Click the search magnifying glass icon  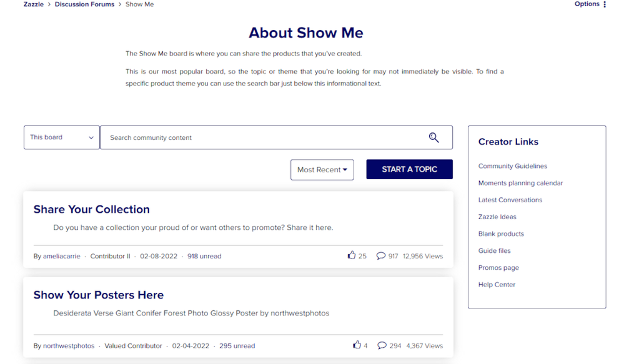(433, 137)
